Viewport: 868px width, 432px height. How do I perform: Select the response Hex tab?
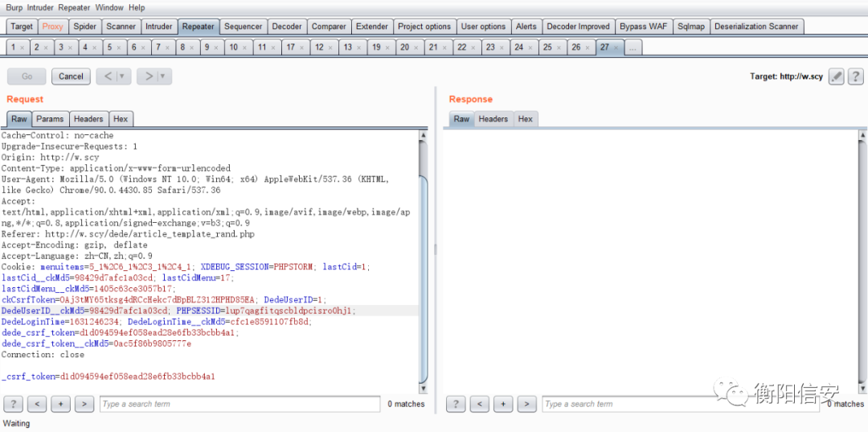click(526, 119)
